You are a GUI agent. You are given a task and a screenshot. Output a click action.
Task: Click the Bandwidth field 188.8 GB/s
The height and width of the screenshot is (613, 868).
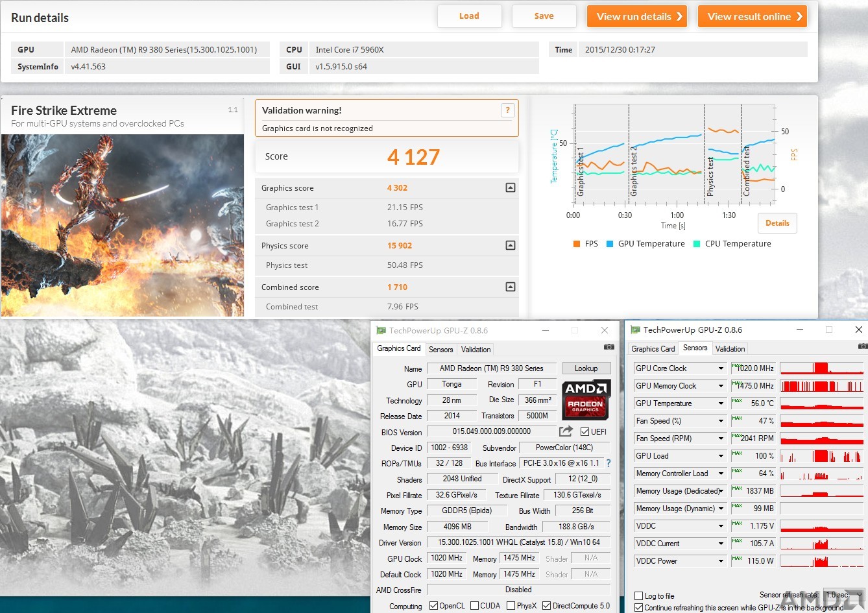click(576, 527)
